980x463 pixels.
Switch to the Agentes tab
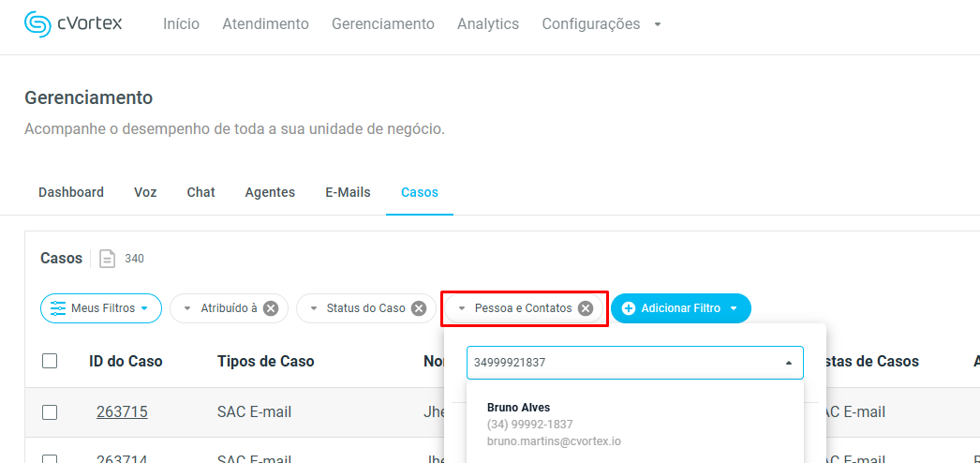coord(270,192)
